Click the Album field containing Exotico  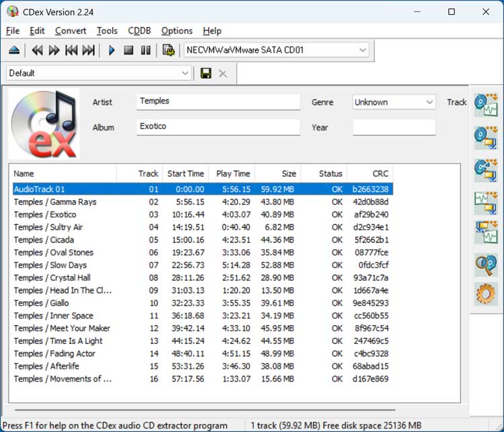(218, 127)
